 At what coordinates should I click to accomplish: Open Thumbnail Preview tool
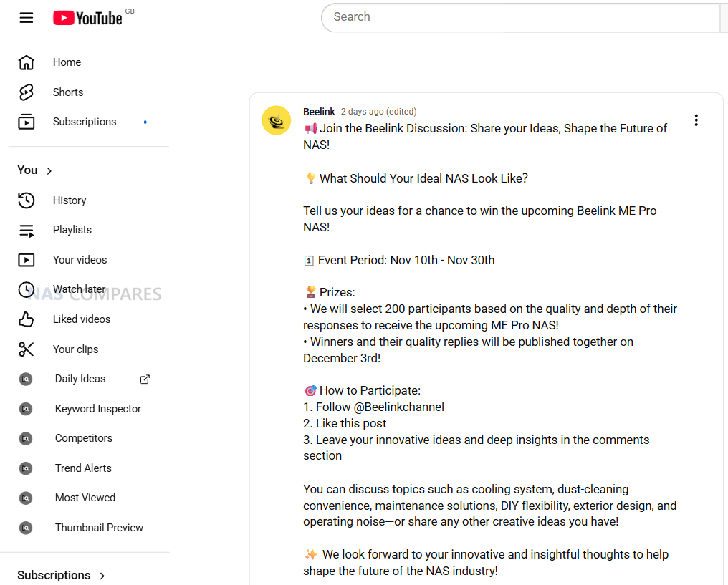point(99,528)
